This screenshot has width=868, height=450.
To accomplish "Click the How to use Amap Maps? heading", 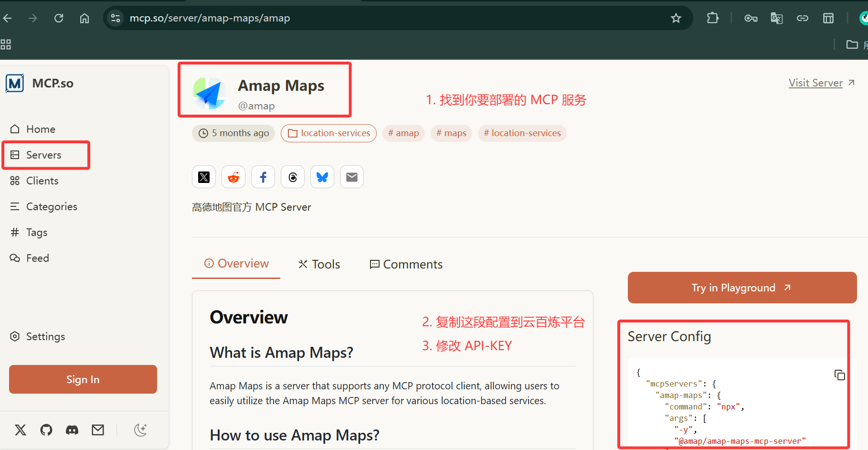I will 295,435.
